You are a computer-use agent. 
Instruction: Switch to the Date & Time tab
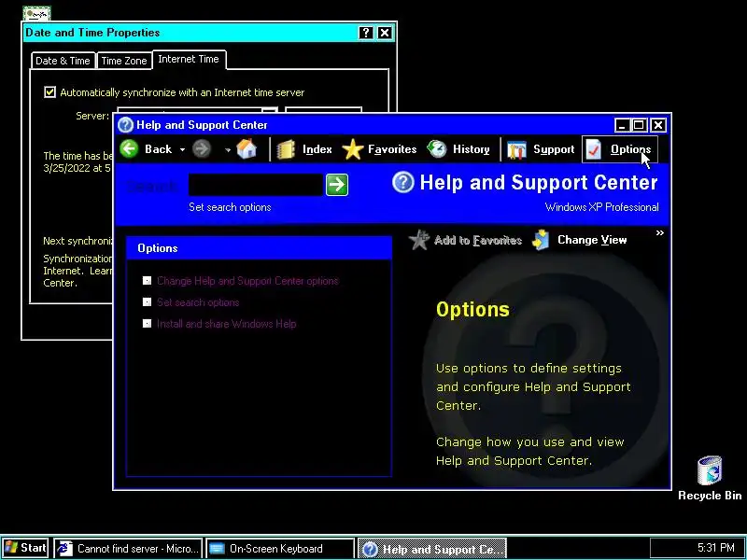(x=63, y=61)
